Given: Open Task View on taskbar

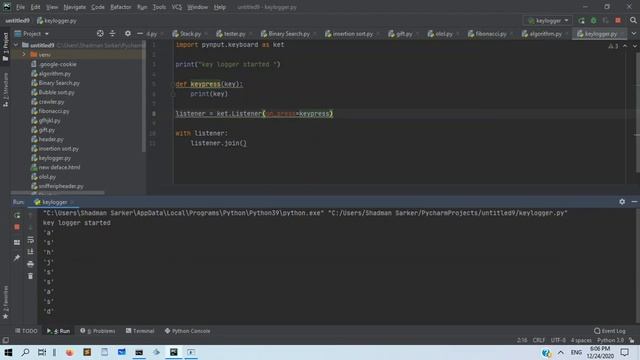Looking at the screenshot, I should [x=42, y=352].
